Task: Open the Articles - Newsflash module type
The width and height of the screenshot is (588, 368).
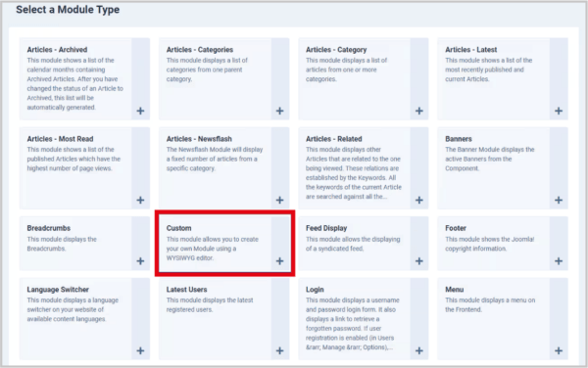Action: click(199, 139)
